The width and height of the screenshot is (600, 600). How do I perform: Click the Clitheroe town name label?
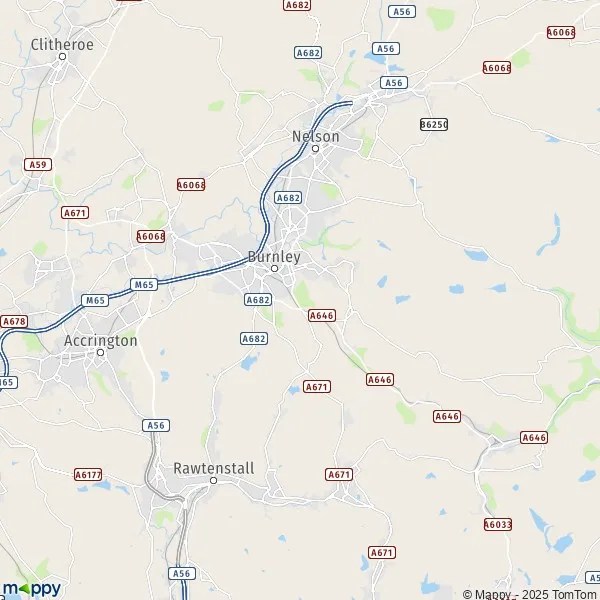(x=62, y=44)
